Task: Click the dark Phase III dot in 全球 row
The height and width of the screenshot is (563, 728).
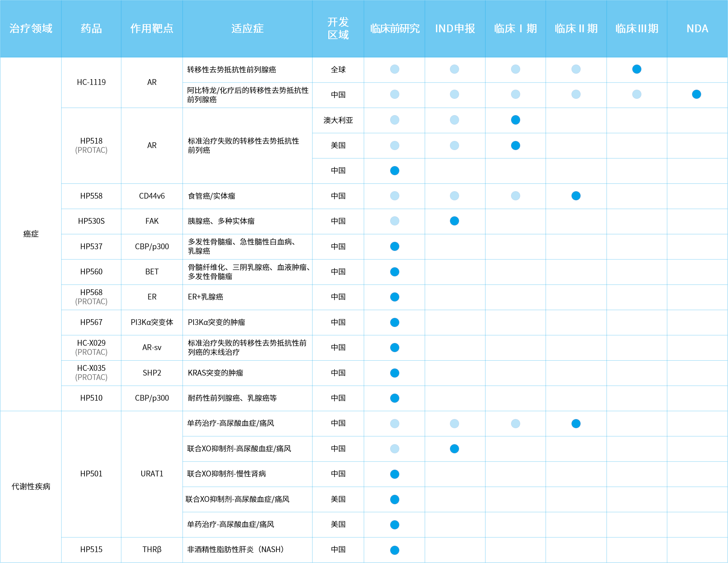Action: click(637, 69)
